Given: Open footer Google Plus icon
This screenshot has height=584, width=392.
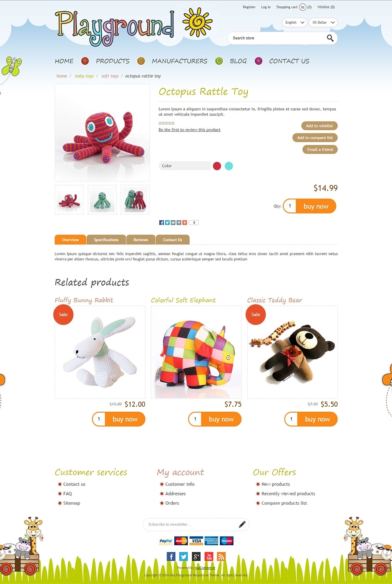Looking at the screenshot, I should (x=196, y=556).
